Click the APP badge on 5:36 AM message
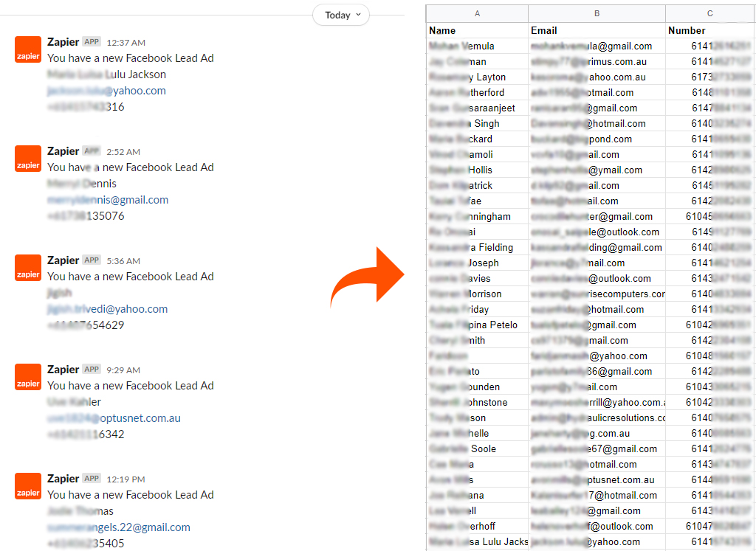 pos(91,260)
